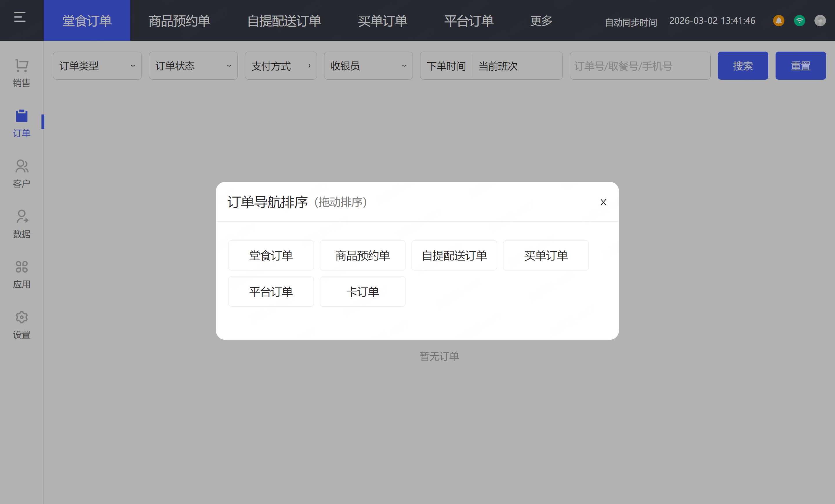The height and width of the screenshot is (504, 835).
Task: Click the orange notification bell icon
Action: [778, 21]
